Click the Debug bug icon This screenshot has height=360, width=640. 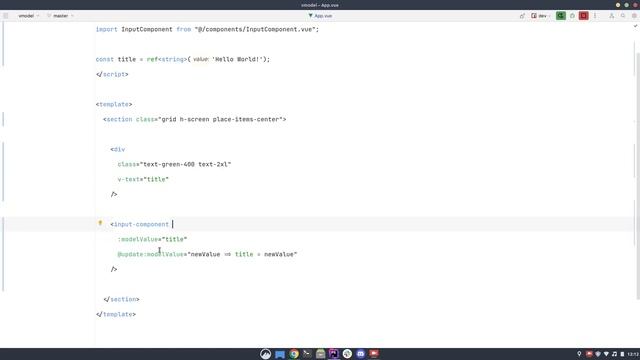tap(572, 16)
